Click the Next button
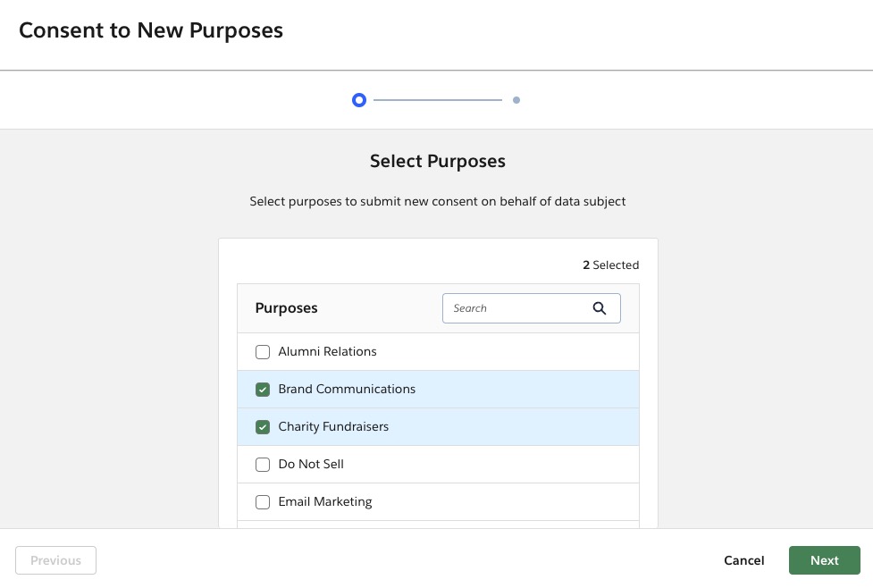 point(824,560)
